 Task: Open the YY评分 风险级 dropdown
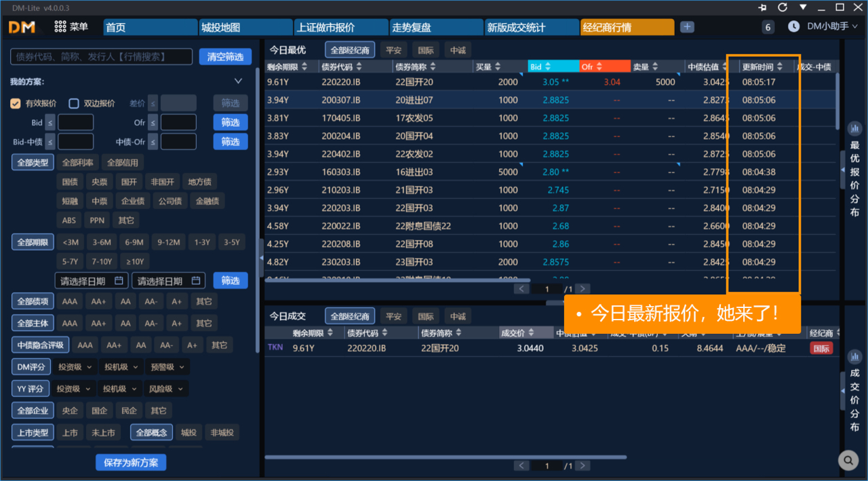pyautogui.click(x=165, y=389)
